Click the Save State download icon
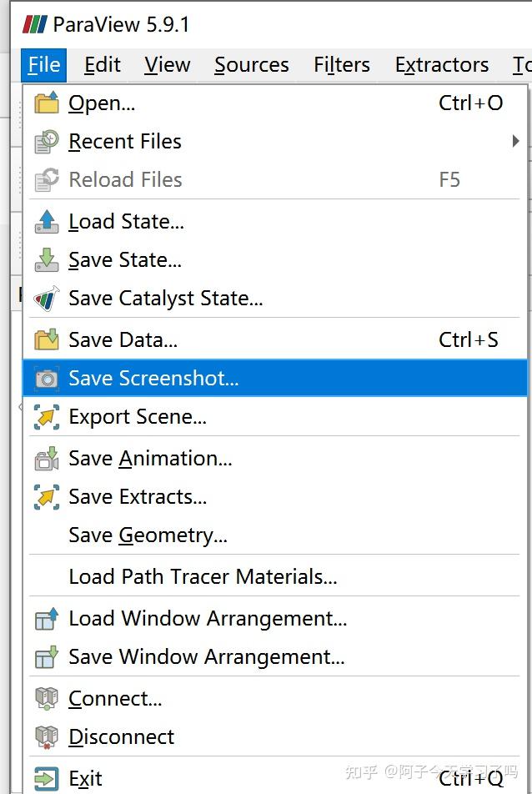The height and width of the screenshot is (794, 532). 47,260
